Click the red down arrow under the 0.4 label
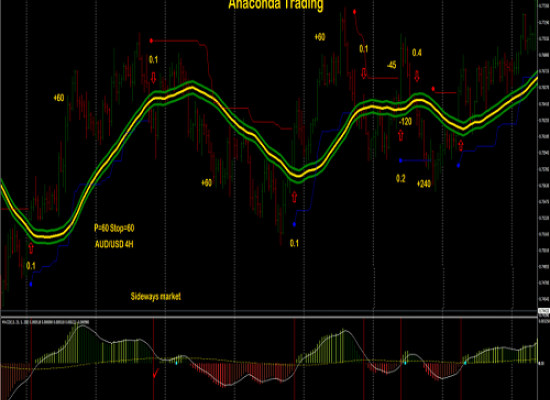The height and width of the screenshot is (400, 550). coord(417,76)
